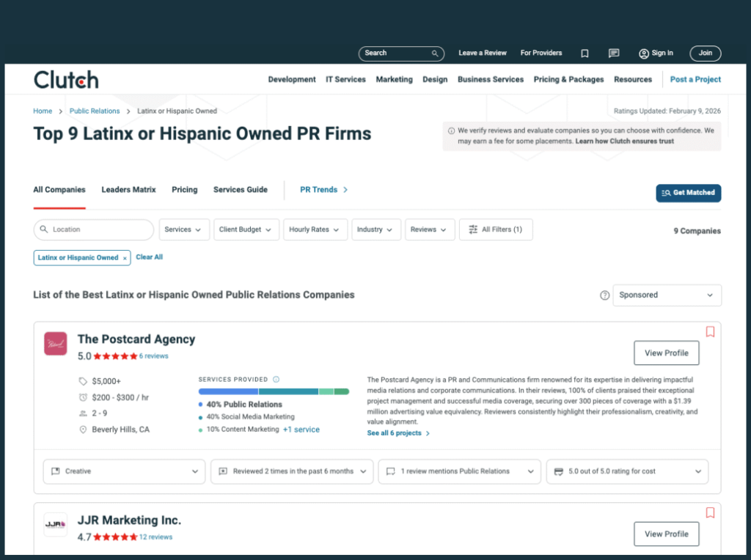751x560 pixels.
Task: Open the Marketing menu
Action: [x=394, y=79]
